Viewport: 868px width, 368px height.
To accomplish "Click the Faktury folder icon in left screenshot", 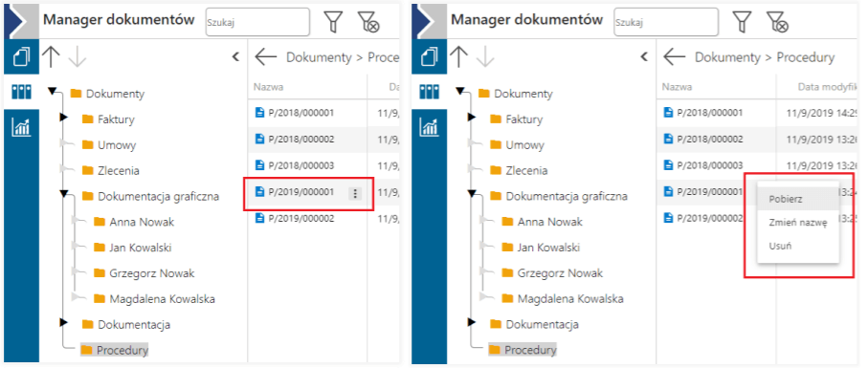I will tap(87, 119).
